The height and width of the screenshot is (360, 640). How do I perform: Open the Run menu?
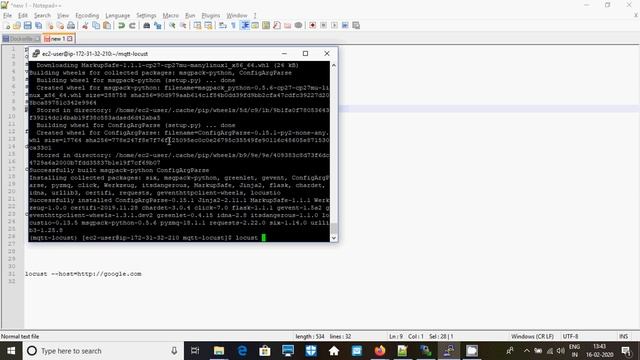(x=190, y=16)
